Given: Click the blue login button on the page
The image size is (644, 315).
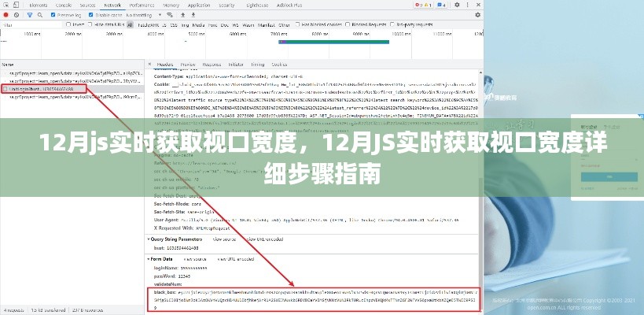Looking at the screenshot, I should [x=609, y=177].
